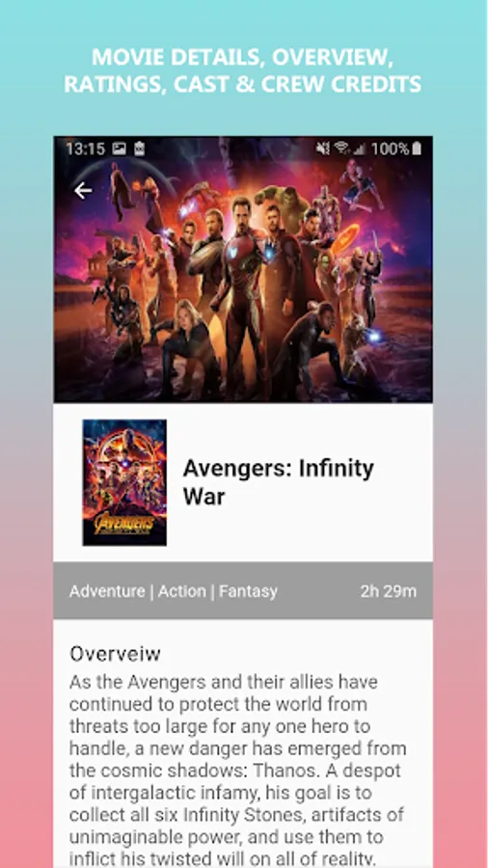
Task: Tap the gray genre and runtime bar
Action: pyautogui.click(x=243, y=590)
